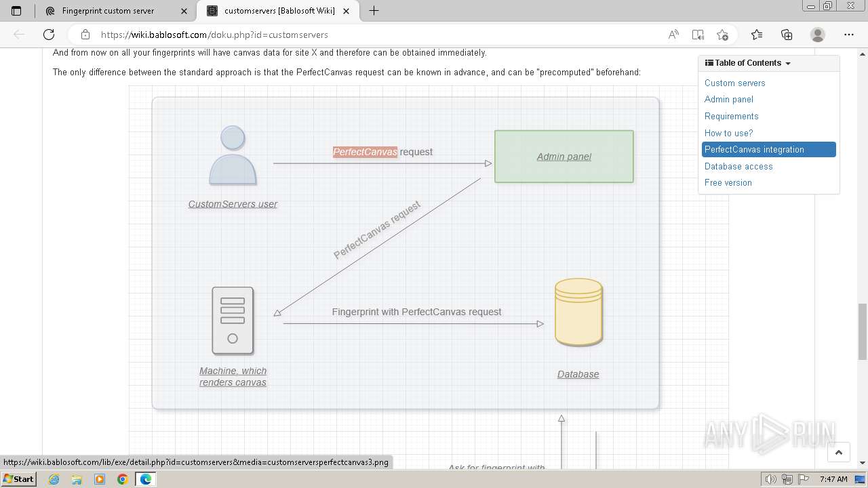
Task: Jump to Admin panel section
Action: click(728, 99)
